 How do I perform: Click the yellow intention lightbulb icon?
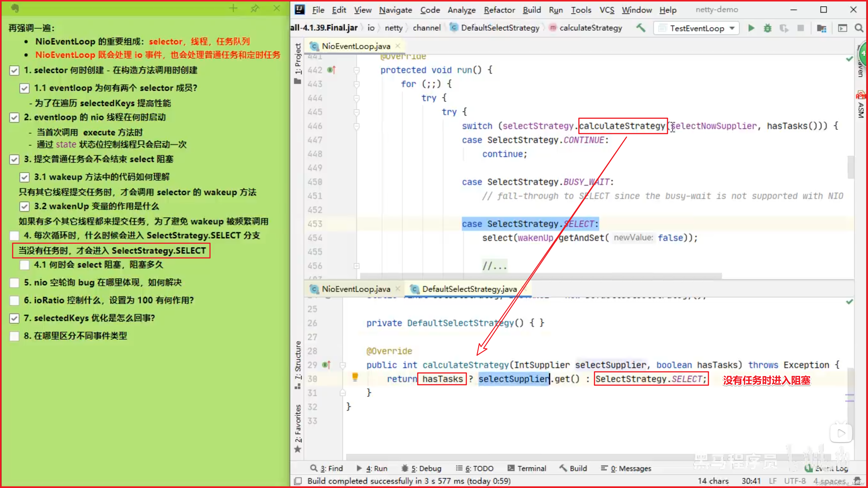point(355,377)
